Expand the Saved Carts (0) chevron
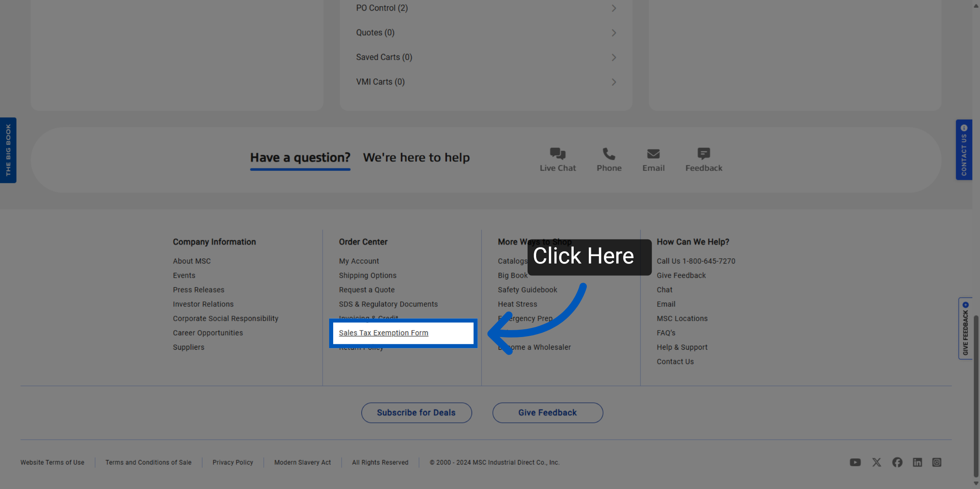 (x=614, y=57)
